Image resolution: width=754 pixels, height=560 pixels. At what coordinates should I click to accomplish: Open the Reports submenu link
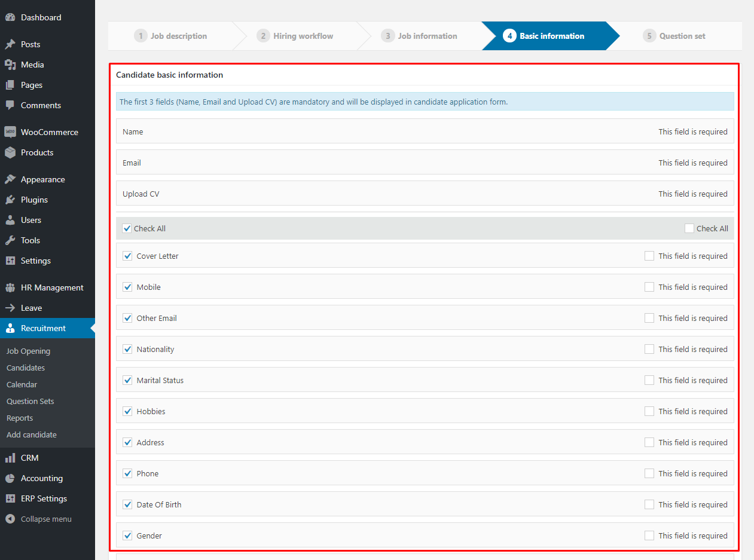(20, 418)
